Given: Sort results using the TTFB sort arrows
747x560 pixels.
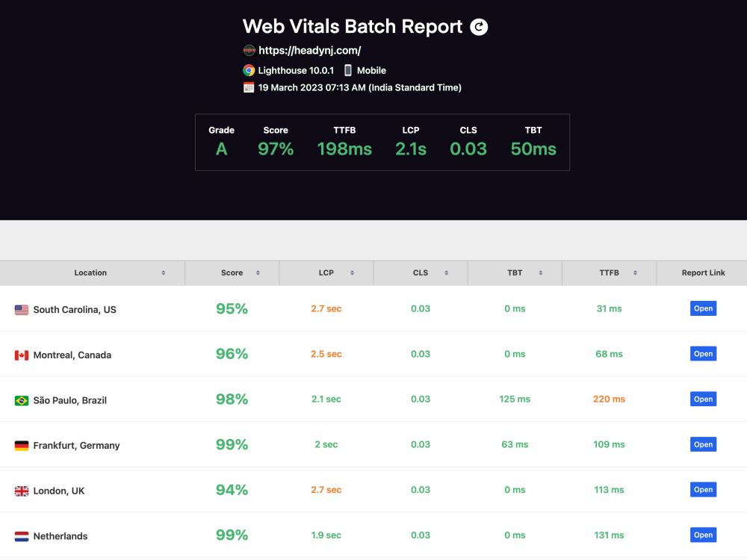Looking at the screenshot, I should pos(635,273).
